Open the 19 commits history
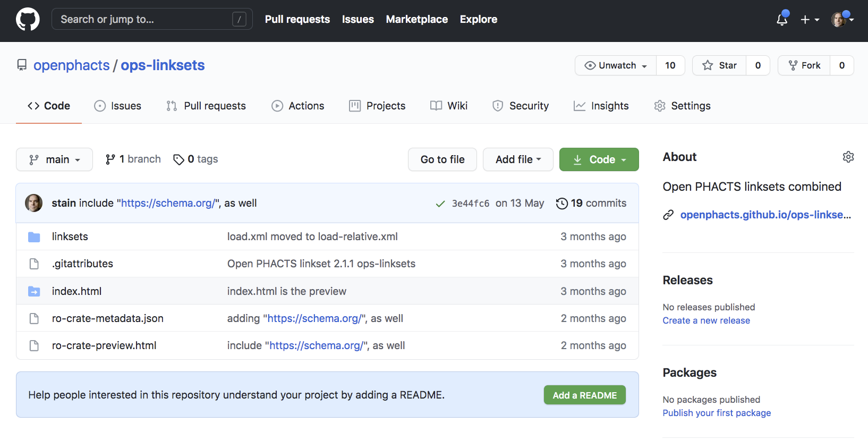Screen dimensions: 868x440 [591, 203]
